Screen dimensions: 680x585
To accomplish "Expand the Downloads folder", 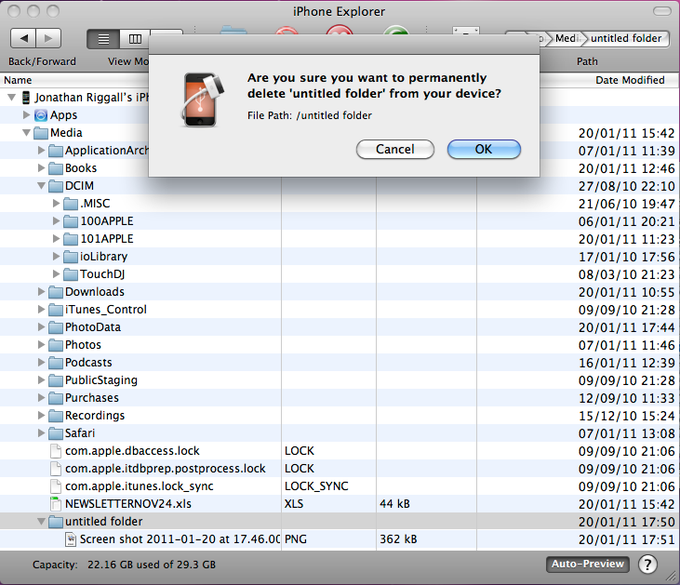I will [41, 292].
